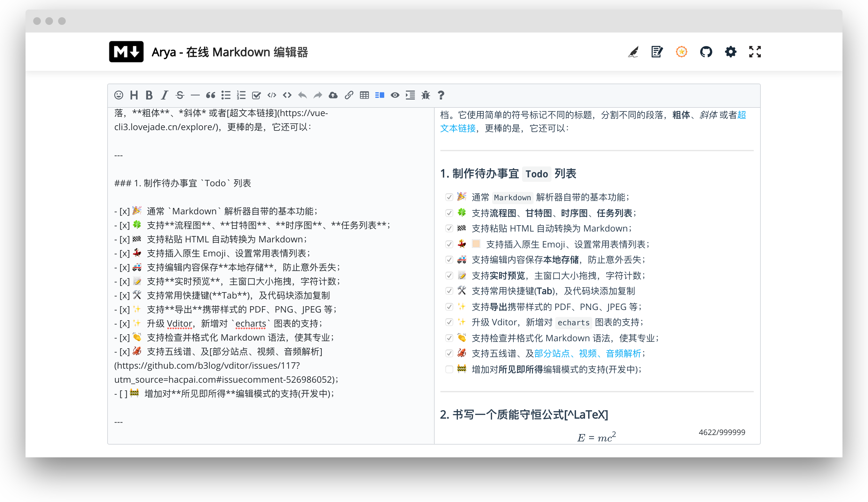
Task: Upload a file via the cloud icon
Action: (333, 95)
